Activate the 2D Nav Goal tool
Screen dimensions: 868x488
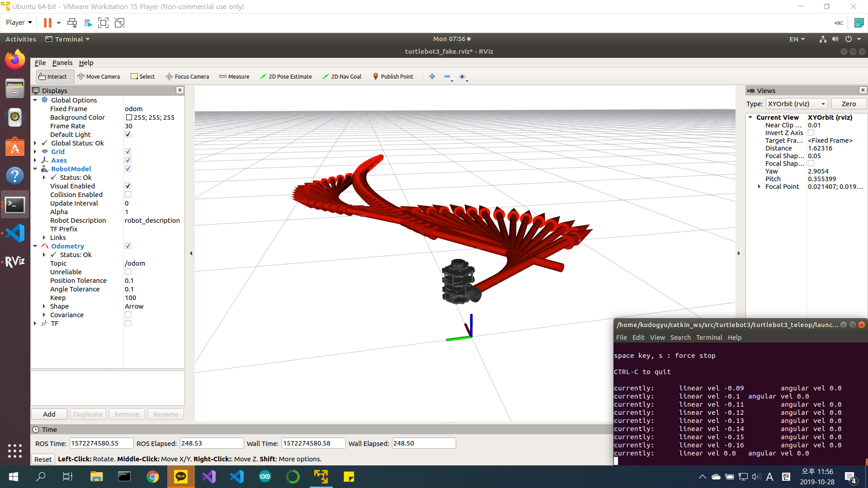tap(341, 76)
